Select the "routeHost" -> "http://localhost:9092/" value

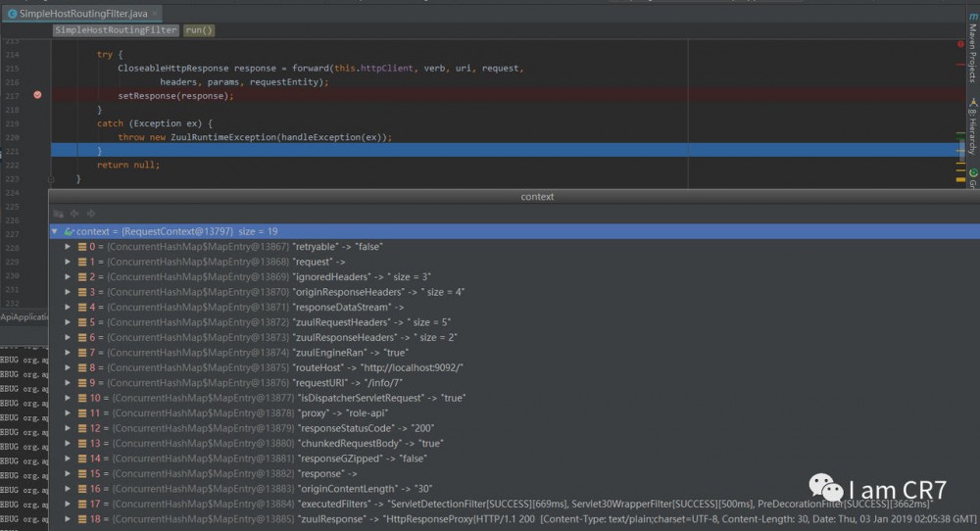click(x=380, y=367)
